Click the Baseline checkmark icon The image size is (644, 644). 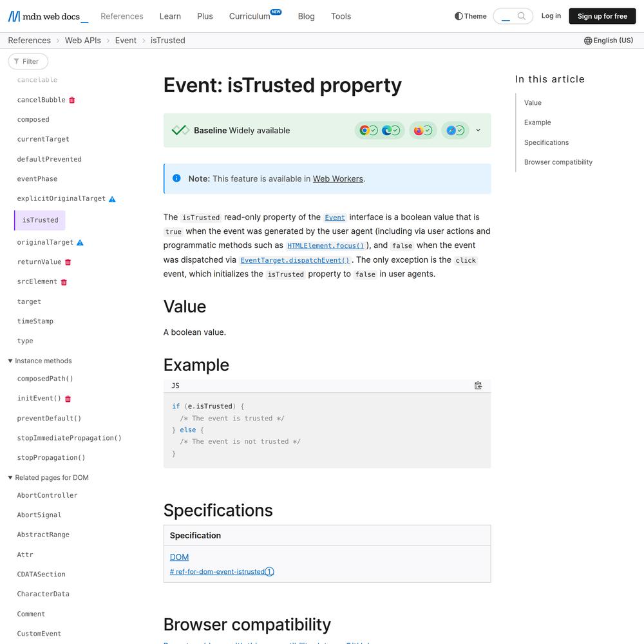coord(180,130)
